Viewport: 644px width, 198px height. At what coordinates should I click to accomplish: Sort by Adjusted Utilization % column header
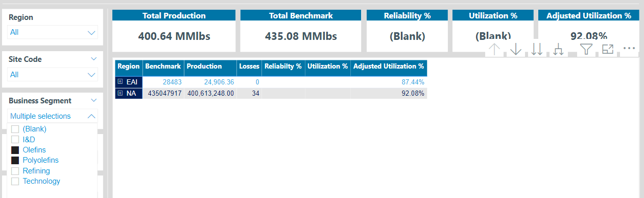point(389,67)
